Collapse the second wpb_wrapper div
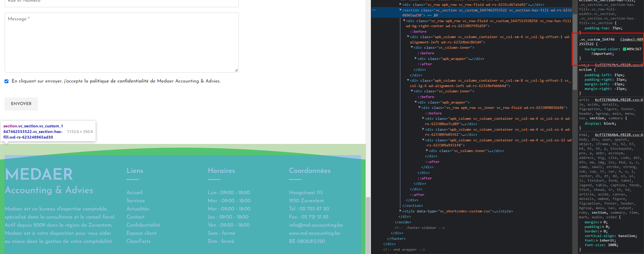 click(x=416, y=102)
